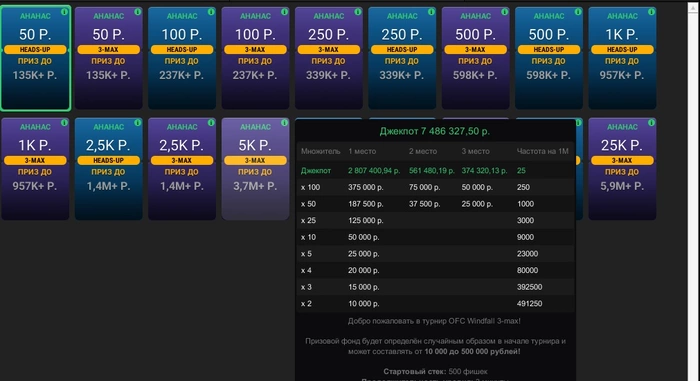This screenshot has width=700, height=381.
Task: Show info for 100 P. 3-Max card
Action: [x=284, y=12]
